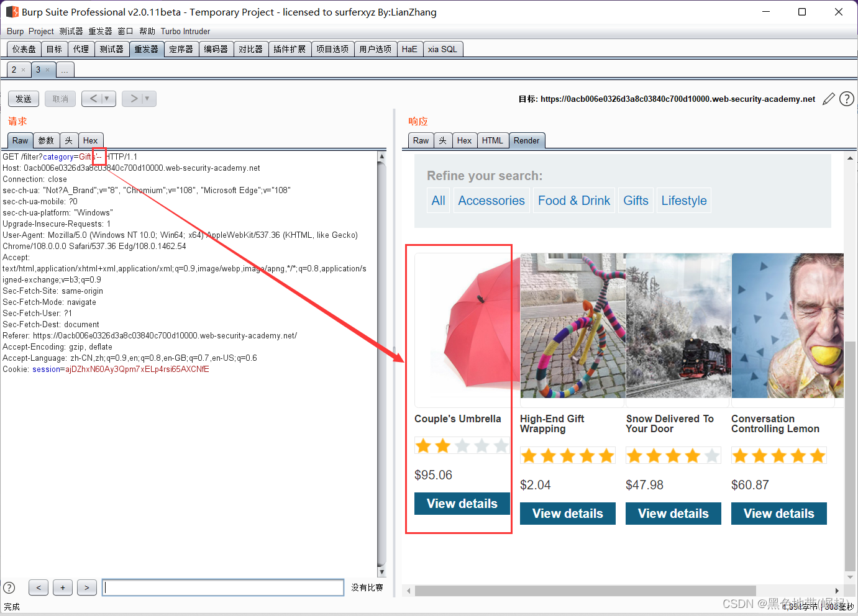Switch to the 仪表盘 tab

24,49
